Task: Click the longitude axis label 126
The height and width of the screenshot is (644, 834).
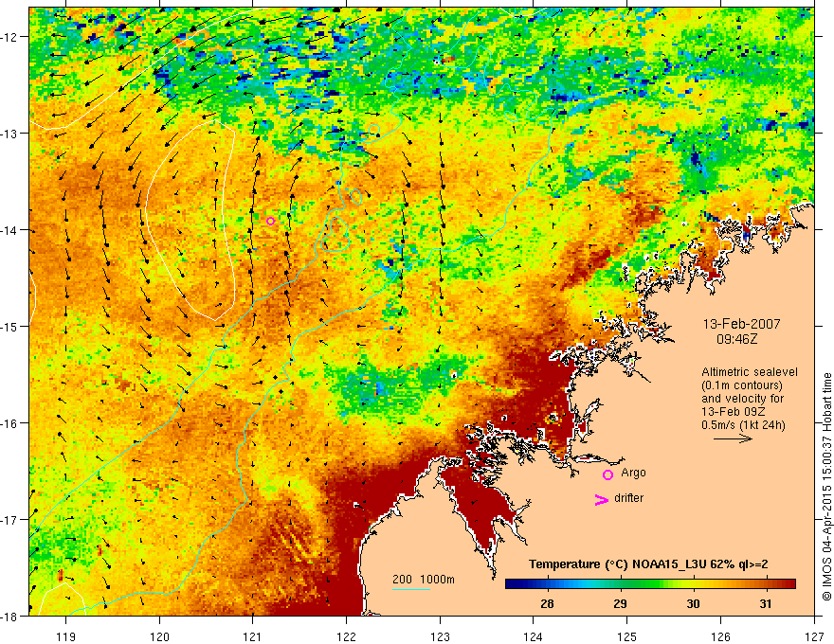Action: [720, 636]
